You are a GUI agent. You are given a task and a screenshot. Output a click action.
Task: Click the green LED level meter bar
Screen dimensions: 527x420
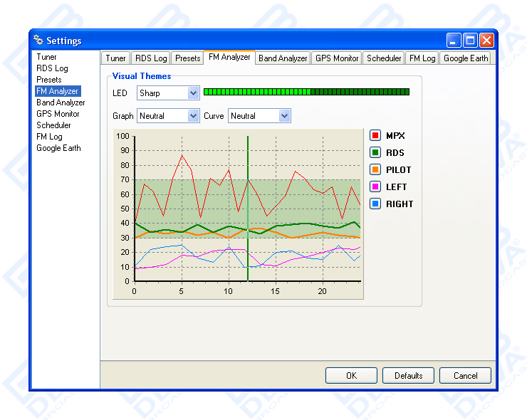click(x=306, y=92)
